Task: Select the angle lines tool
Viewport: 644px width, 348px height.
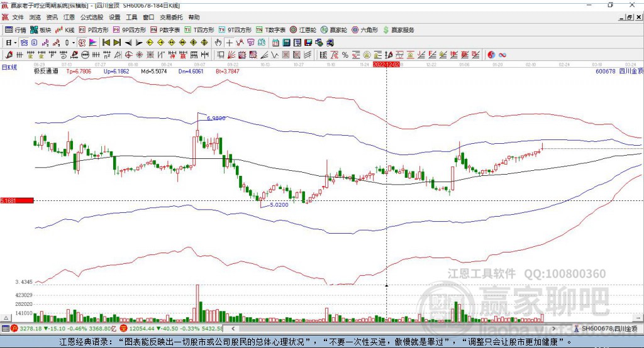Action: 264,55
